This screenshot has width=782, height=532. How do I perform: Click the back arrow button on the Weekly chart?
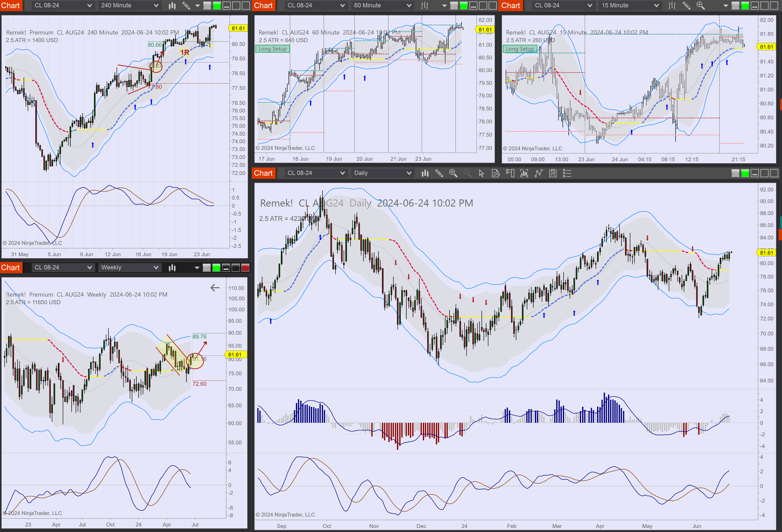pyautogui.click(x=215, y=288)
